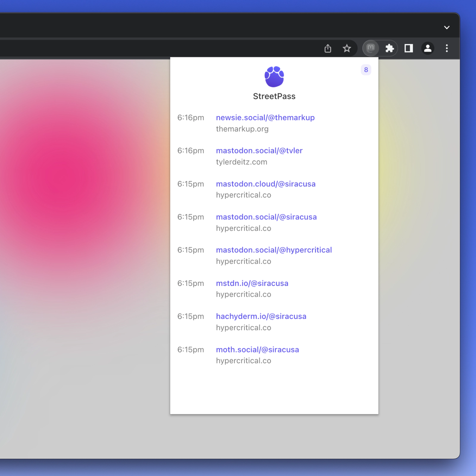The height and width of the screenshot is (476, 476).
Task: Open moth.social/@siracusa link
Action: click(257, 350)
